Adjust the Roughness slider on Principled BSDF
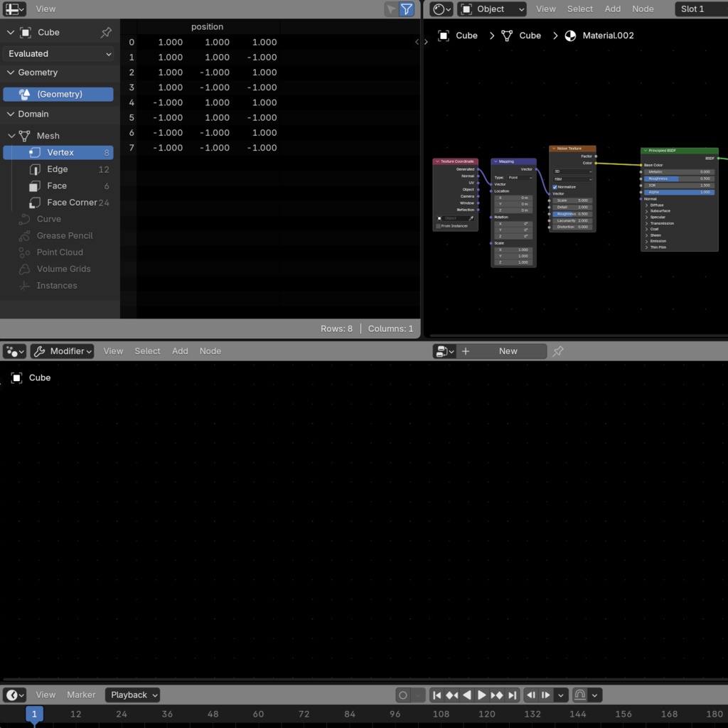Screen dimensions: 728x728 pos(677,178)
